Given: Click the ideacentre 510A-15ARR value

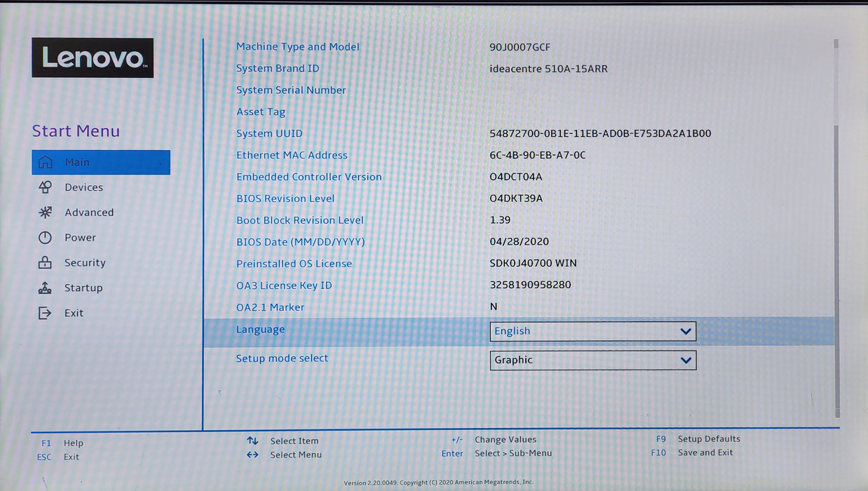Looking at the screenshot, I should pyautogui.click(x=549, y=69).
